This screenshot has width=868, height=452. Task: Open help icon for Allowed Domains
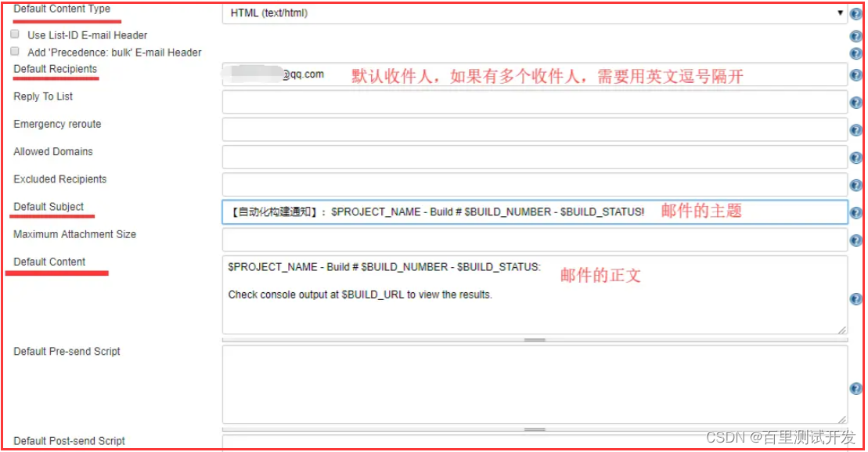pos(855,158)
